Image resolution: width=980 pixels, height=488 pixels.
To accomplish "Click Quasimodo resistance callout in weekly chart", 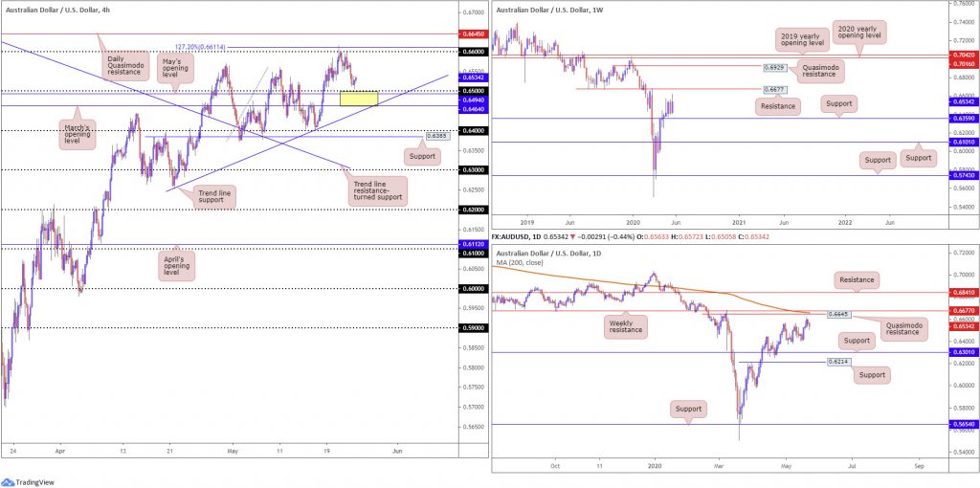I will pyautogui.click(x=819, y=71).
